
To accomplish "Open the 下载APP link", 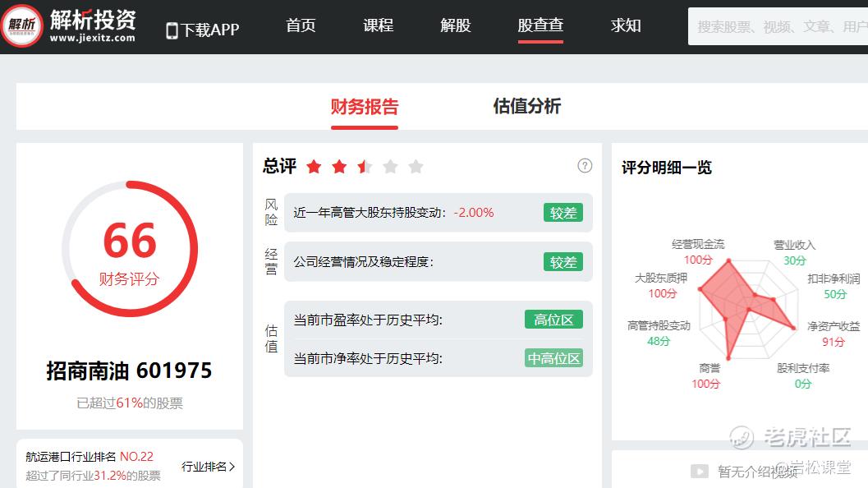I will coord(203,30).
